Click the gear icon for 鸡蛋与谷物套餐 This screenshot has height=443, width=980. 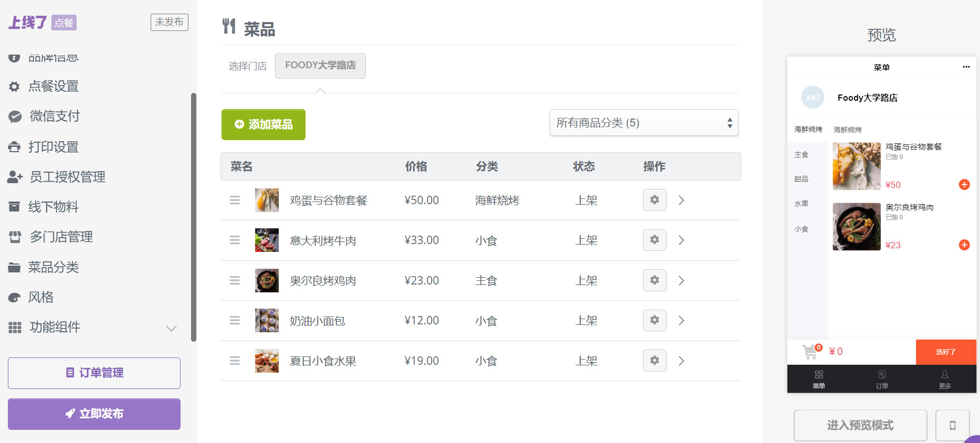tap(655, 200)
